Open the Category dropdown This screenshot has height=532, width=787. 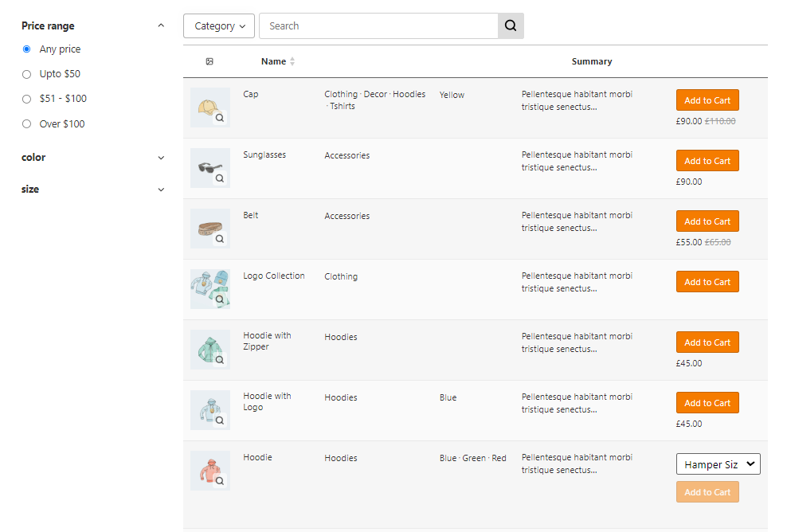(x=219, y=25)
